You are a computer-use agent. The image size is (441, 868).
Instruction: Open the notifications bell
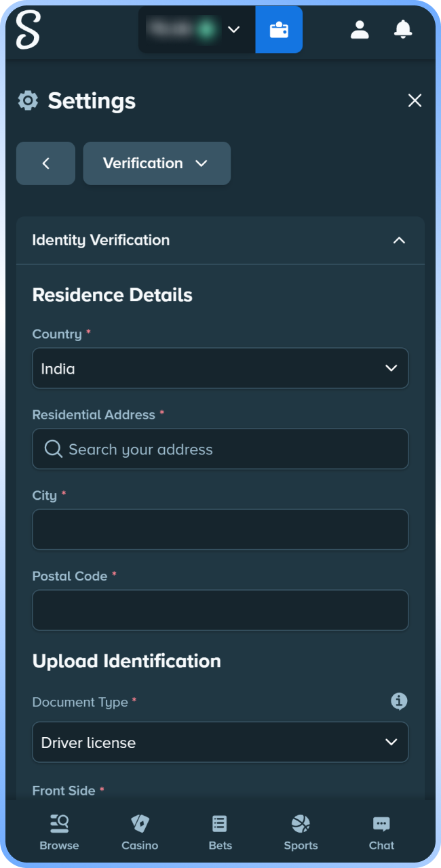tap(403, 29)
